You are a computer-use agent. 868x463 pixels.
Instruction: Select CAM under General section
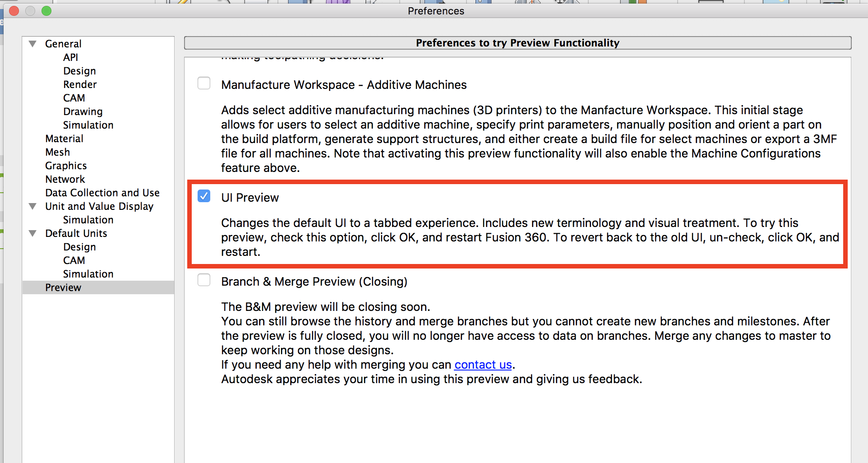(74, 98)
